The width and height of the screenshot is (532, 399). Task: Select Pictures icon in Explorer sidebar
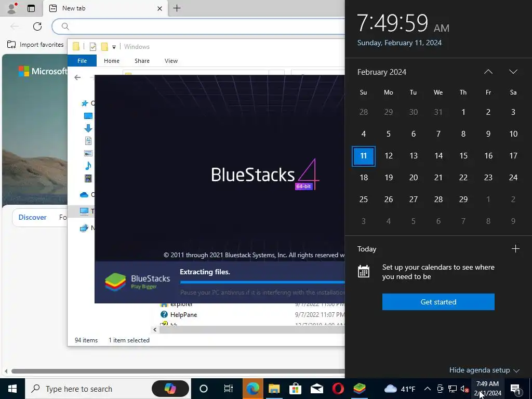point(88,153)
